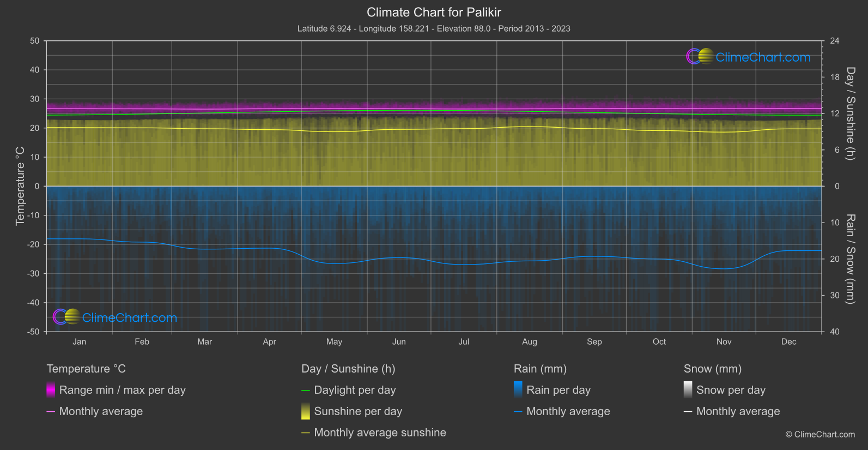Screen dimensions: 868x450
Task: Click the blue Rain per day swatch
Action: click(518, 390)
